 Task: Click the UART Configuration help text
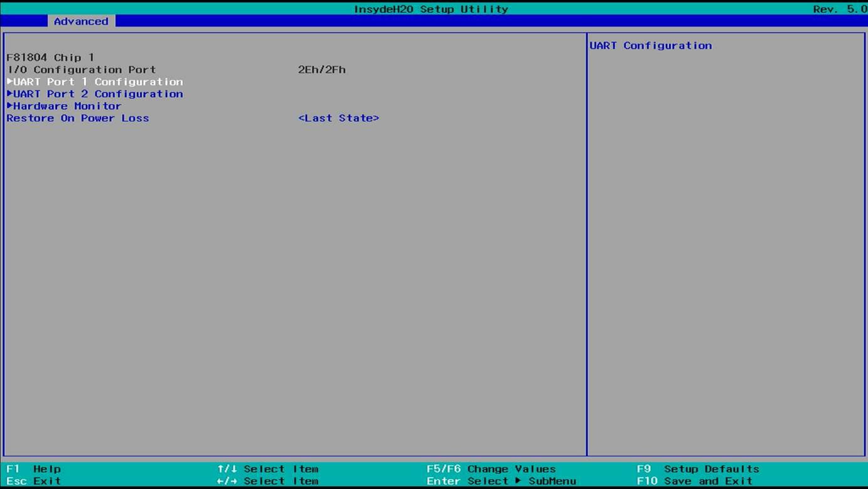pos(651,45)
